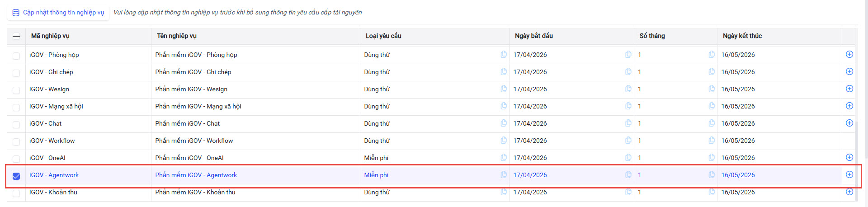Enable checkbox for iGOV - Chat
Image resolution: width=868 pixels, height=207 pixels.
tap(16, 124)
